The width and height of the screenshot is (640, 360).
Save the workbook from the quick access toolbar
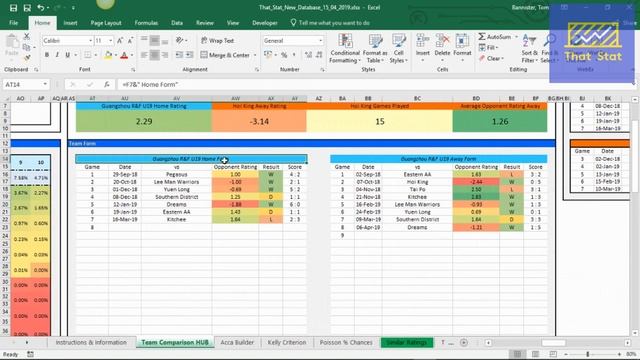pos(13,8)
